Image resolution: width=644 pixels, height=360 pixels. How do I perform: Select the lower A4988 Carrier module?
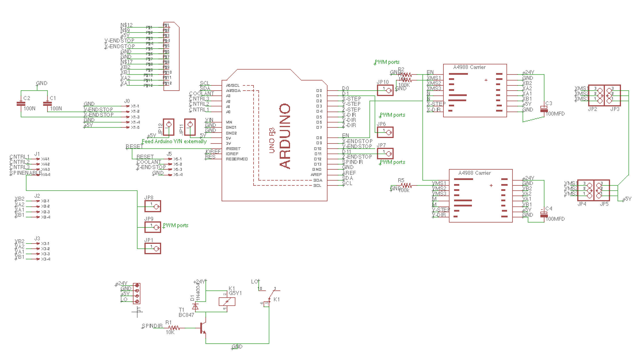[481, 196]
